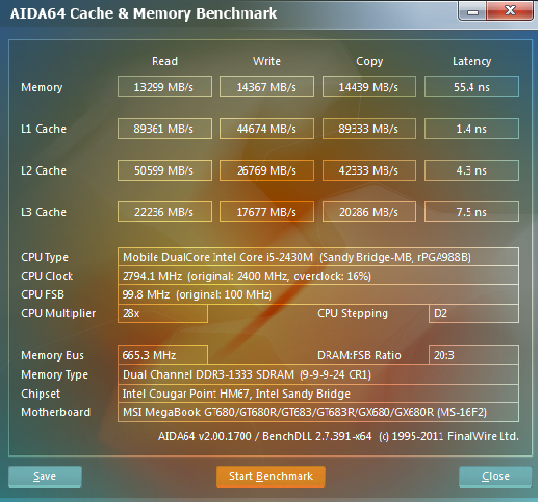Screen dimensions: 538x502
Task: Click the Close button at bottom
Action: click(x=495, y=476)
